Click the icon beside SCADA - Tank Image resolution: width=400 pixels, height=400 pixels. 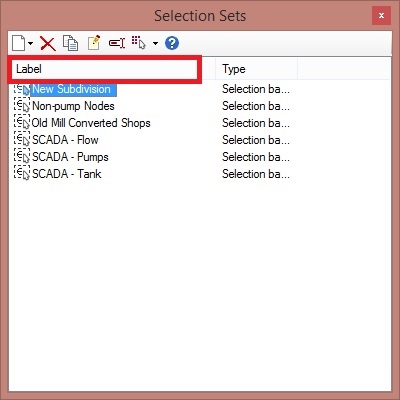(x=22, y=173)
